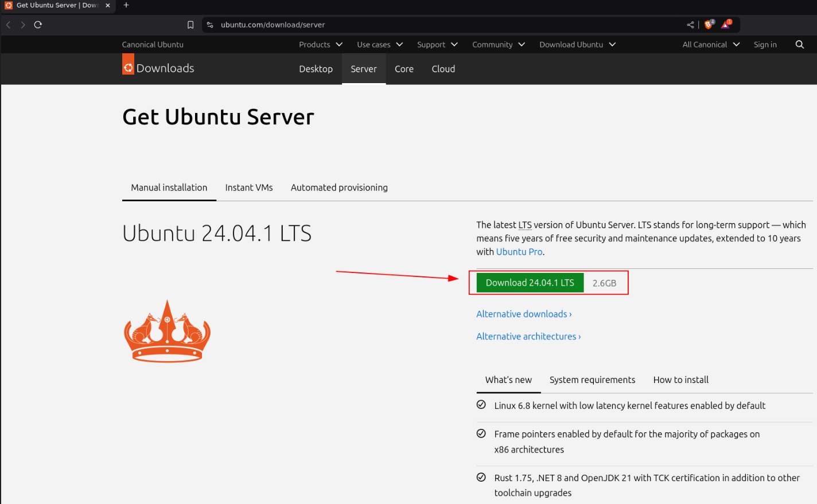The image size is (817, 504).
Task: Select the What's new tab
Action: coord(508,380)
